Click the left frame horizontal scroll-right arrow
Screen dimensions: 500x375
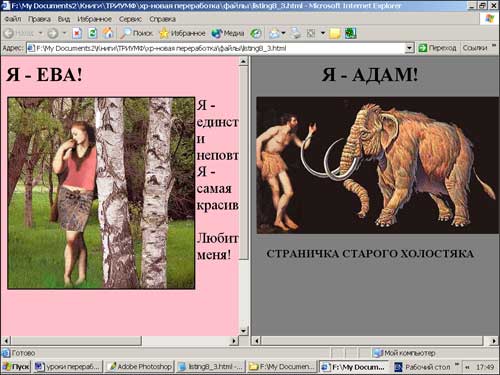coord(234,341)
